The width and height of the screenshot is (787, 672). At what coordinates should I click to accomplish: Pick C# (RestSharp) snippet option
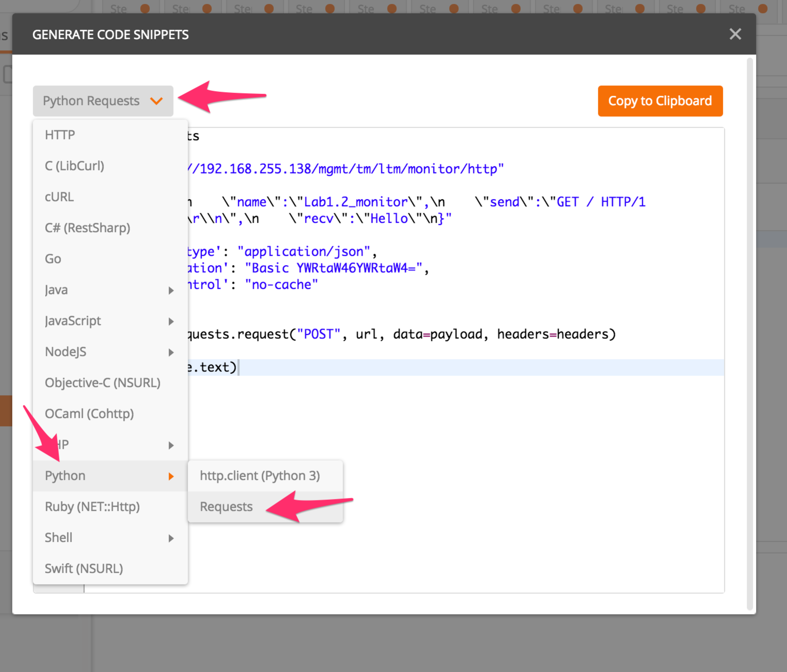click(x=110, y=228)
